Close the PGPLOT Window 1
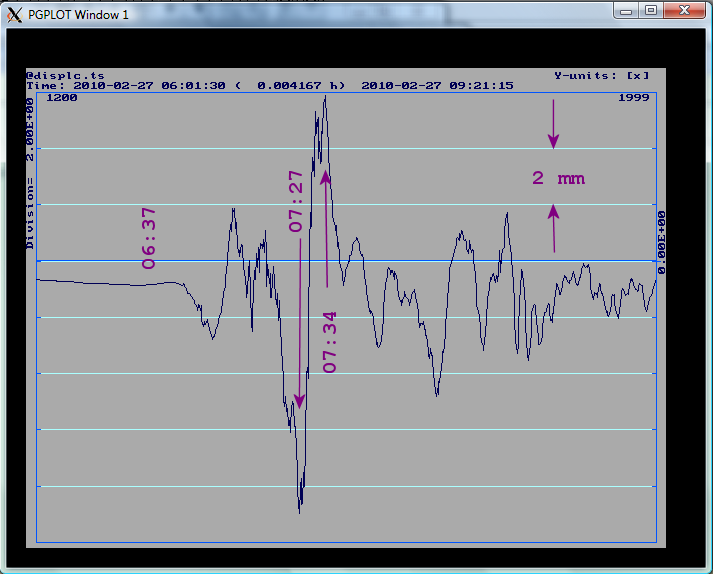The height and width of the screenshot is (574, 713). [684, 11]
